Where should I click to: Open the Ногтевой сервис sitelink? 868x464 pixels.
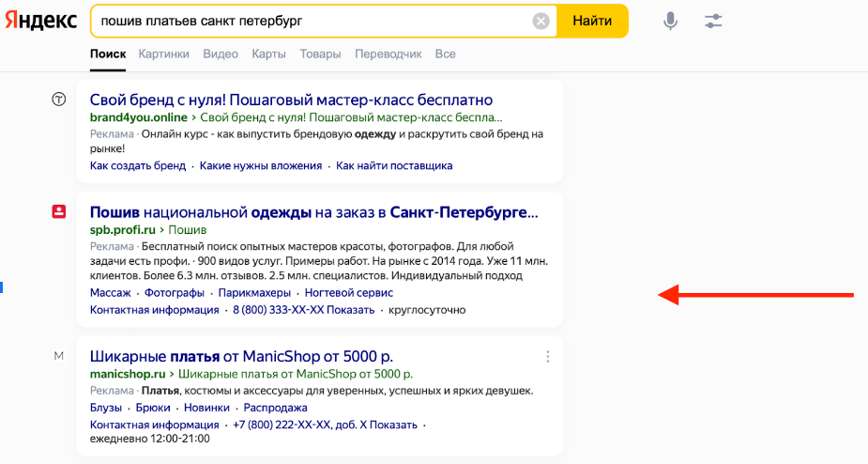[349, 293]
